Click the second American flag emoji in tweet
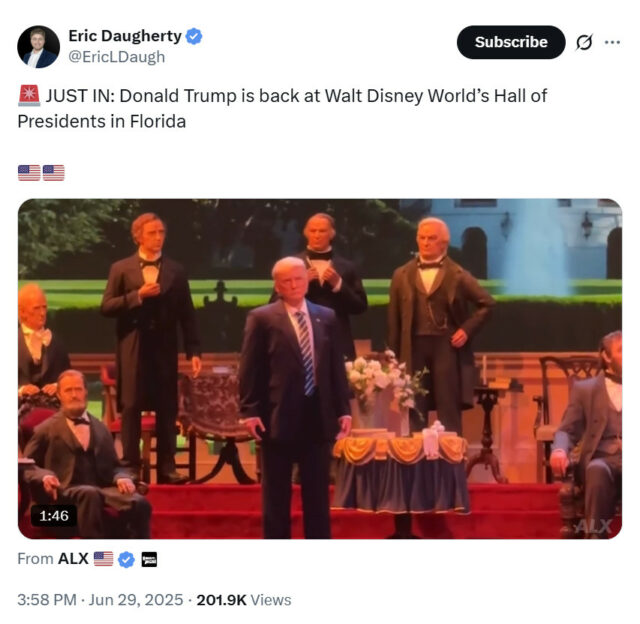 [x=53, y=173]
